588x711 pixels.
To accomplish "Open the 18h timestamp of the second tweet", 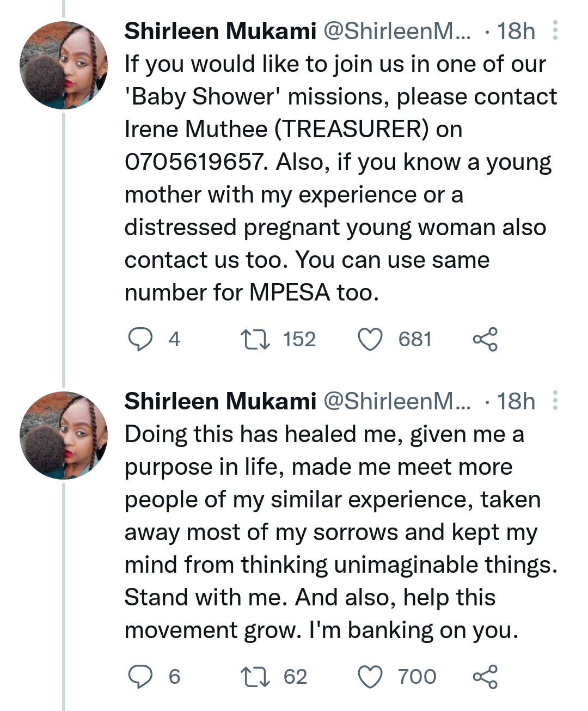I will click(x=516, y=401).
